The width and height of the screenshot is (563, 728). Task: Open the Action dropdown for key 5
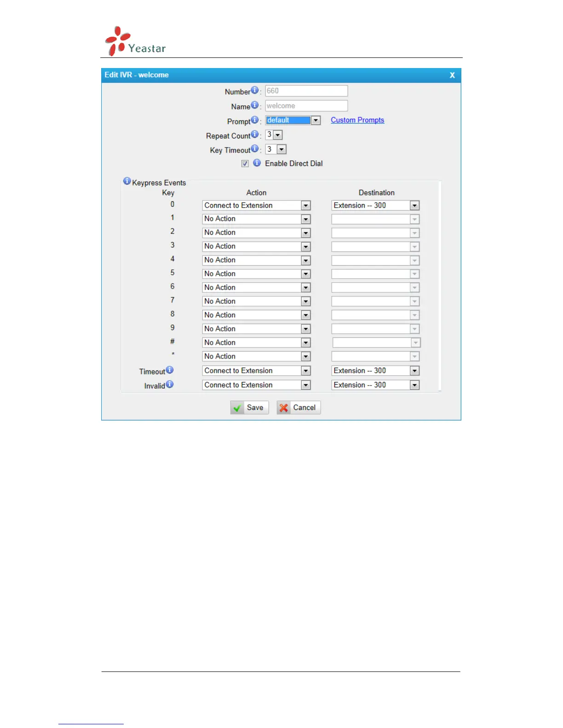pyautogui.click(x=256, y=274)
